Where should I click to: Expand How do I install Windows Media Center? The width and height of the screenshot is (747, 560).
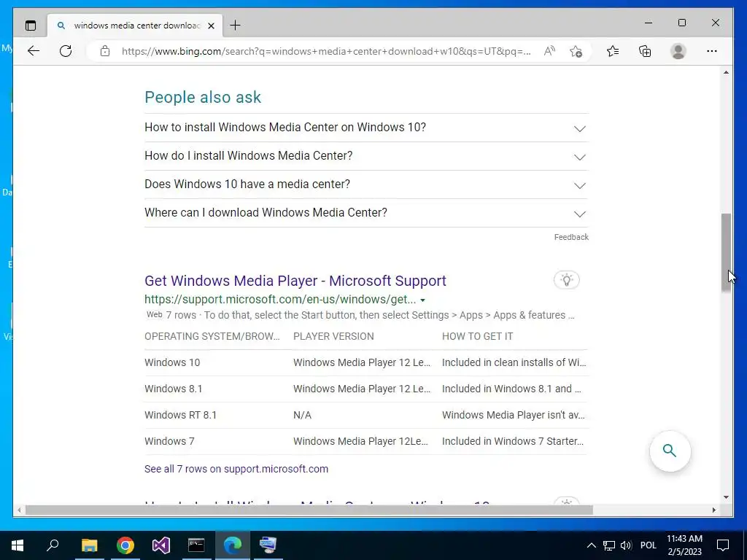tap(366, 156)
